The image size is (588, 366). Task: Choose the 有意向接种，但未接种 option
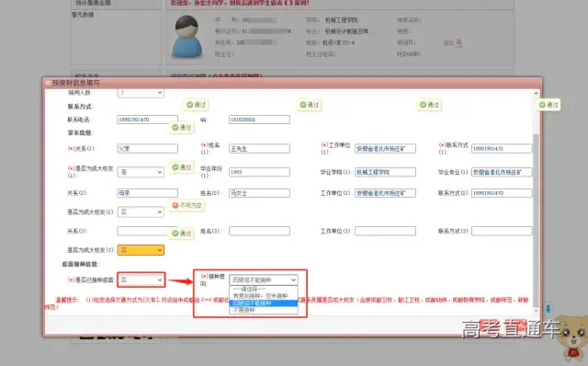pyautogui.click(x=264, y=296)
